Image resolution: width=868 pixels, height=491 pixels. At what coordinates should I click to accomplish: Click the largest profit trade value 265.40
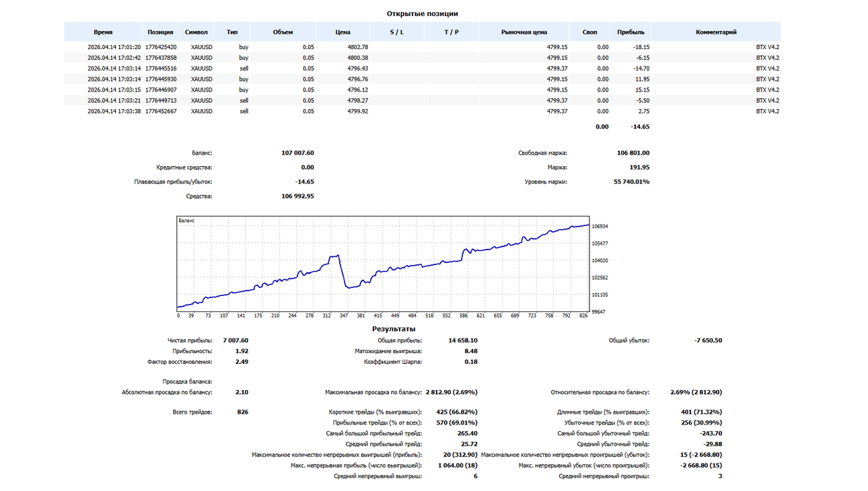point(467,433)
